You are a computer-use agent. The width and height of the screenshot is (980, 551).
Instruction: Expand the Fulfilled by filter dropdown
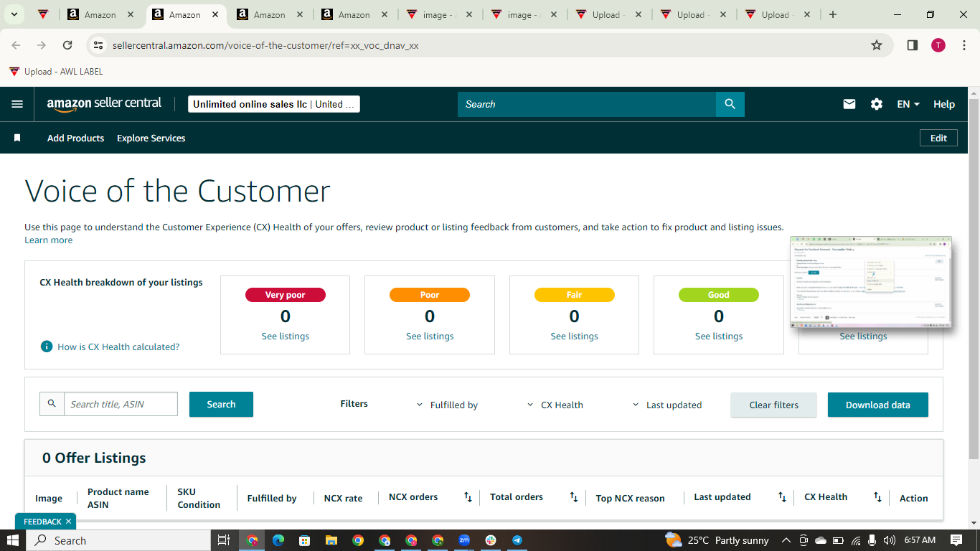[447, 405]
